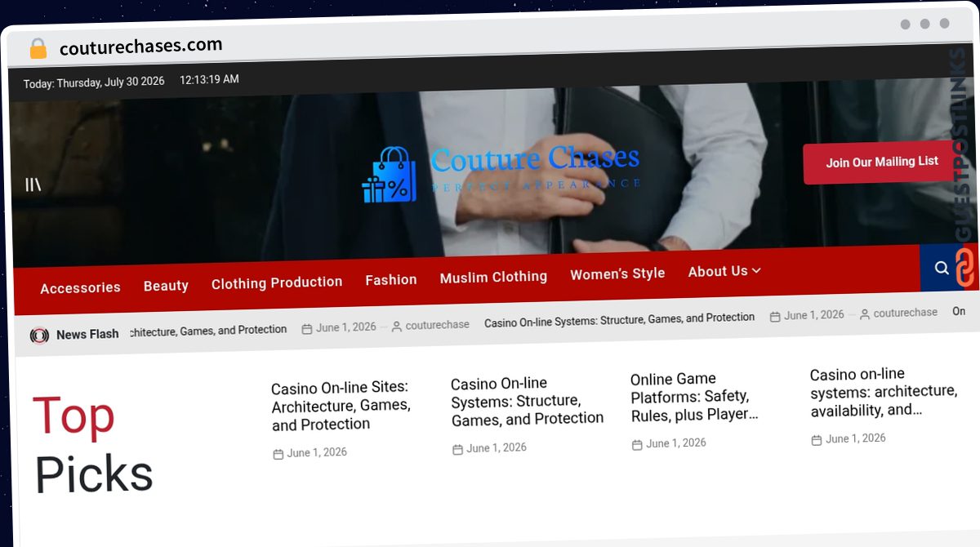This screenshot has height=547, width=980.
Task: Click the News Flash label
Action: [87, 334]
